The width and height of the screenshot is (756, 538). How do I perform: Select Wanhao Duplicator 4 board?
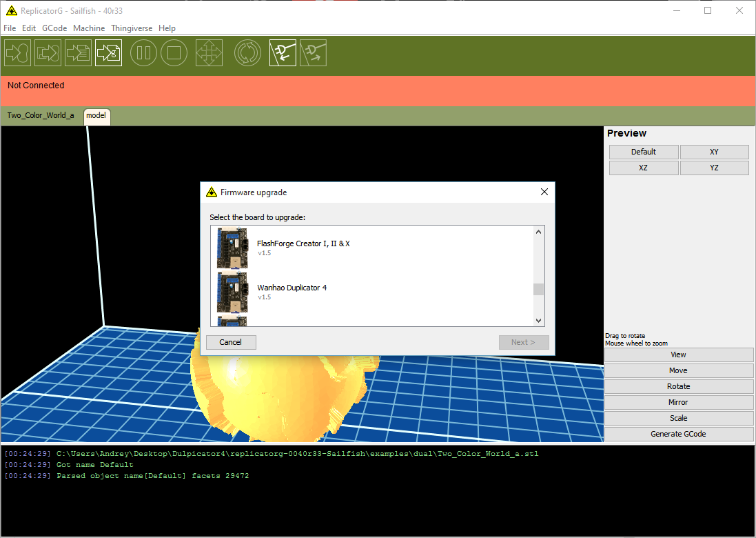click(372, 292)
